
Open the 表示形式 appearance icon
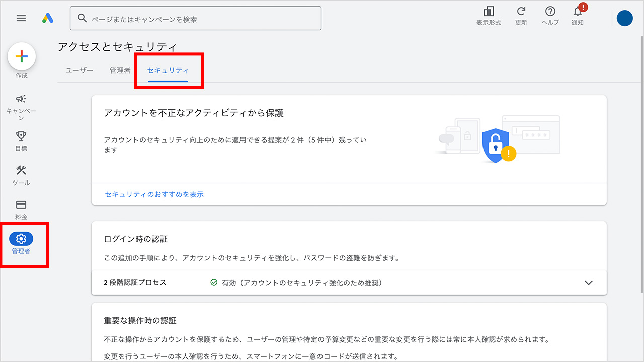tap(489, 12)
